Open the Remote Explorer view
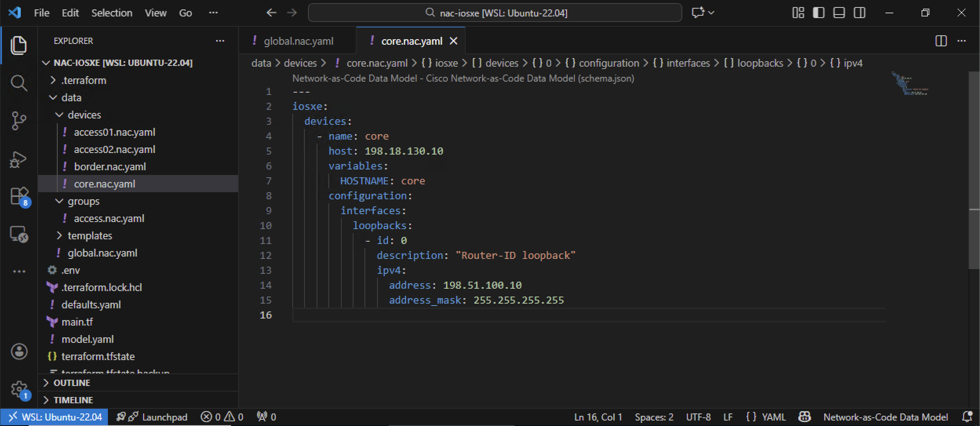This screenshot has width=980, height=426. [x=18, y=234]
